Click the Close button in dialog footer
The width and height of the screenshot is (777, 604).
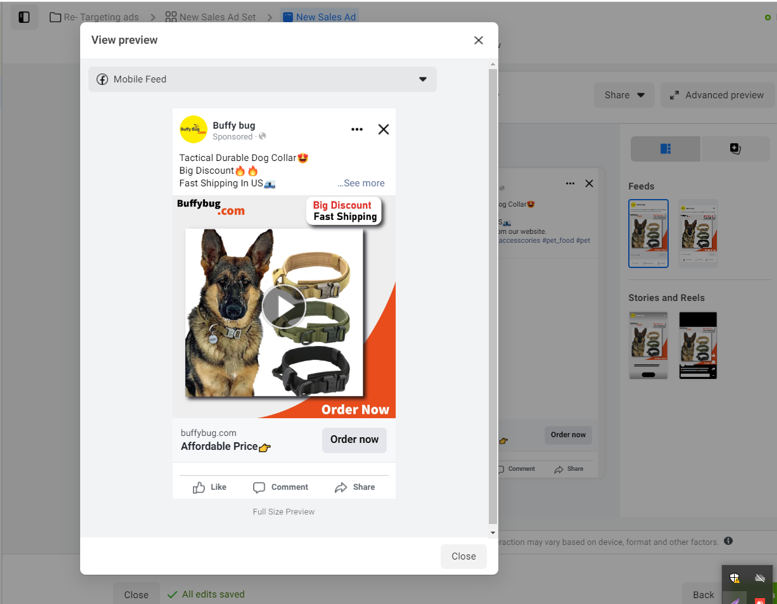tap(463, 556)
